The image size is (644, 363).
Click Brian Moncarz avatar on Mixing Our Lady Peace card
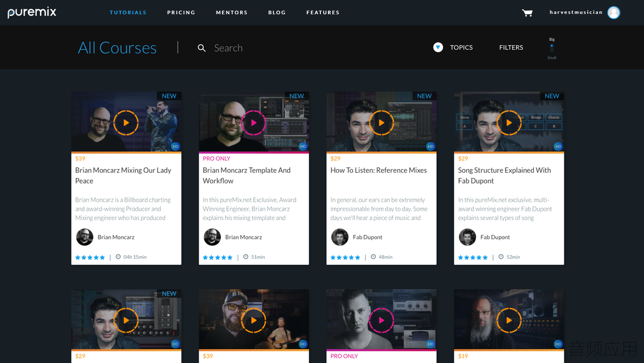85,237
